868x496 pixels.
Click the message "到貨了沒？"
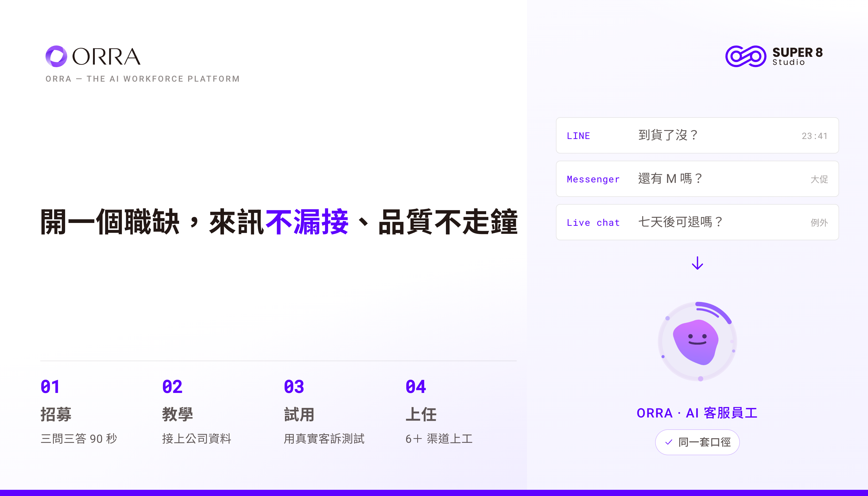(x=668, y=135)
